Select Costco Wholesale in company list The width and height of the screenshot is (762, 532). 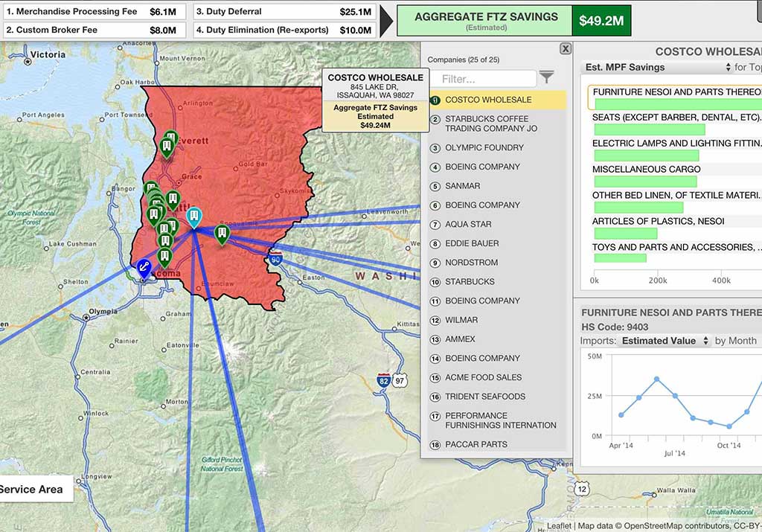(498, 100)
